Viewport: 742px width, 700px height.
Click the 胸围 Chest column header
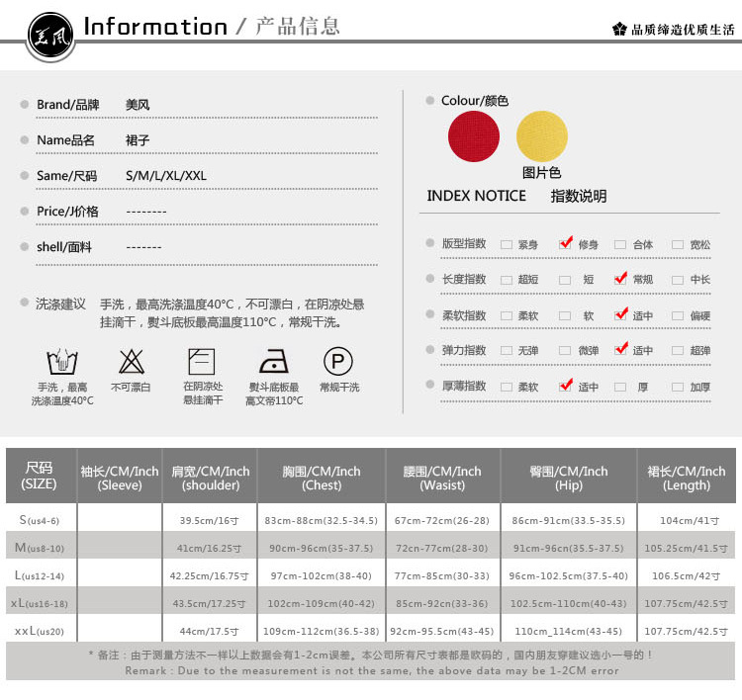click(322, 476)
